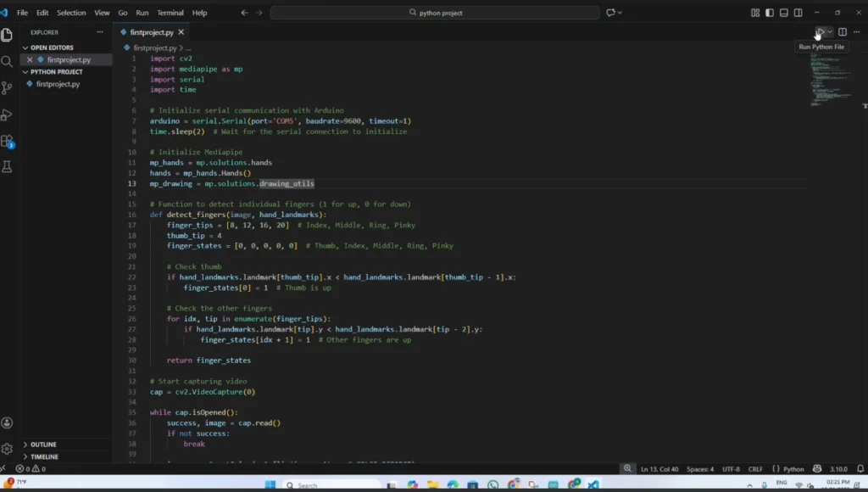The width and height of the screenshot is (868, 492).
Task: Expand the Outline section
Action: pyautogui.click(x=43, y=444)
